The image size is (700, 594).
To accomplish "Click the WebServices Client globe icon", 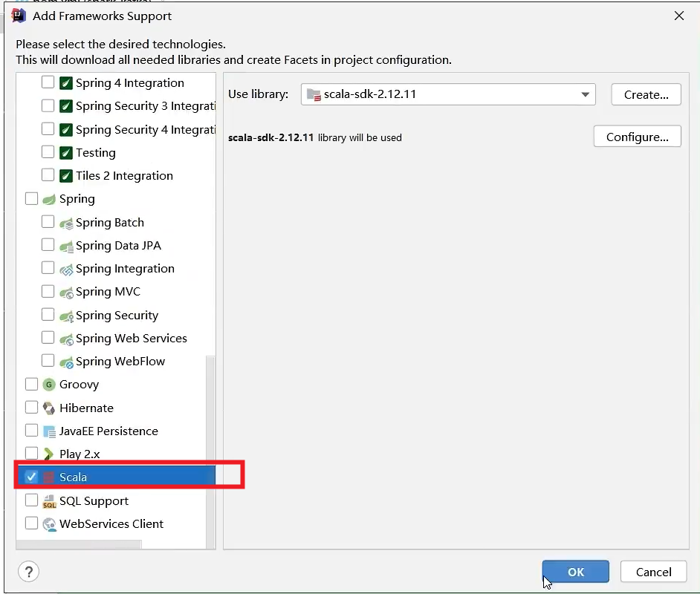I will tap(49, 524).
